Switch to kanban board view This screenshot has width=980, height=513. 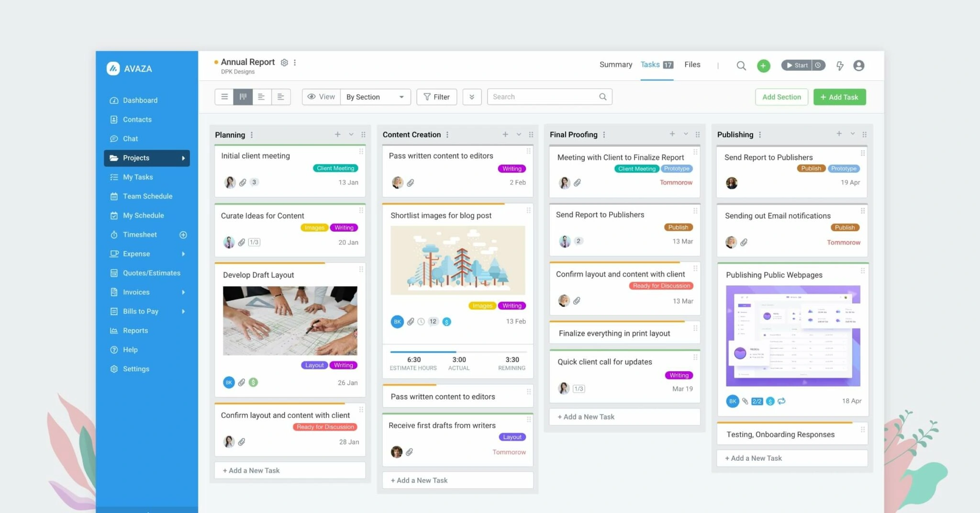(243, 97)
